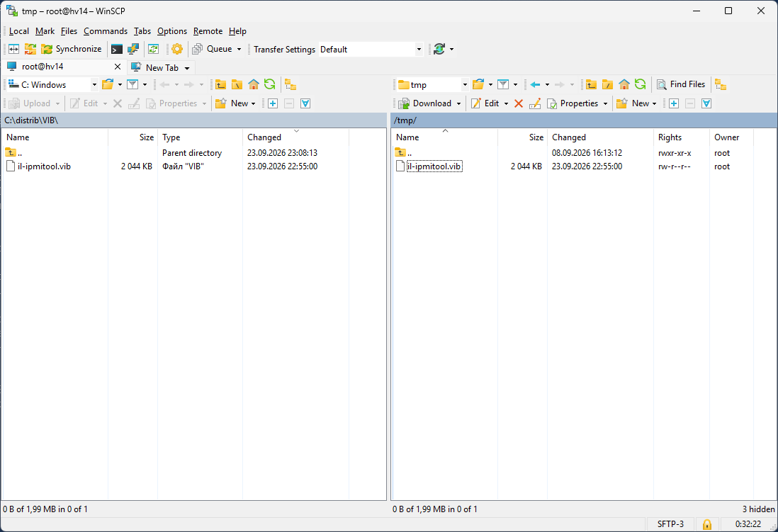Click the remote Properties button
This screenshot has height=532, width=778.
pyautogui.click(x=573, y=103)
